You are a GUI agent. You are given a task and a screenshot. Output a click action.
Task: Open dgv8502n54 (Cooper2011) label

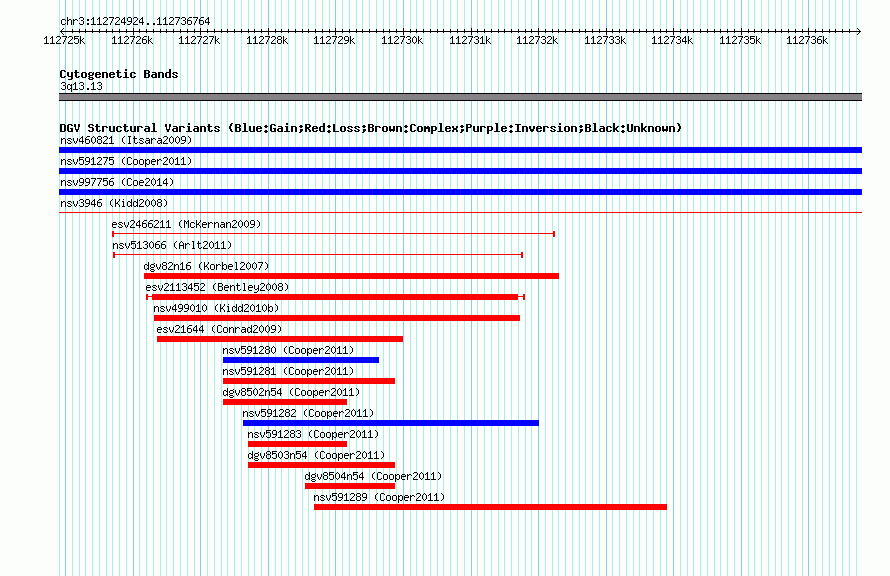[x=291, y=392]
